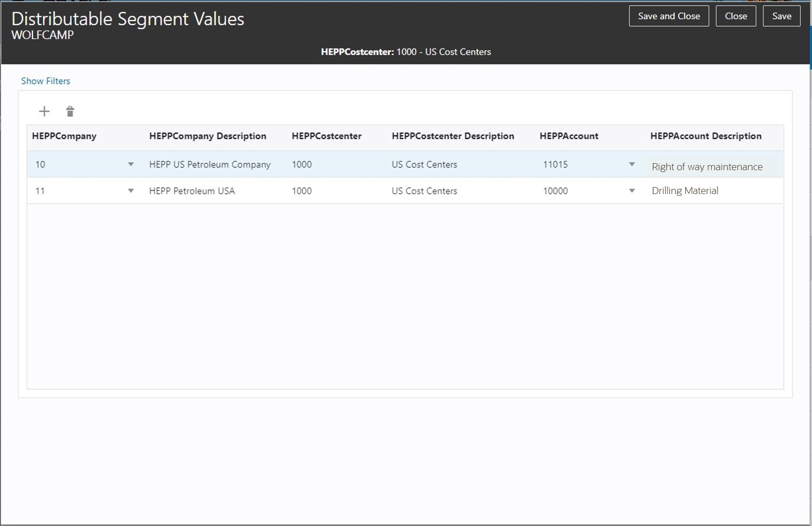Select the HEPPAccount column header

pyautogui.click(x=569, y=136)
